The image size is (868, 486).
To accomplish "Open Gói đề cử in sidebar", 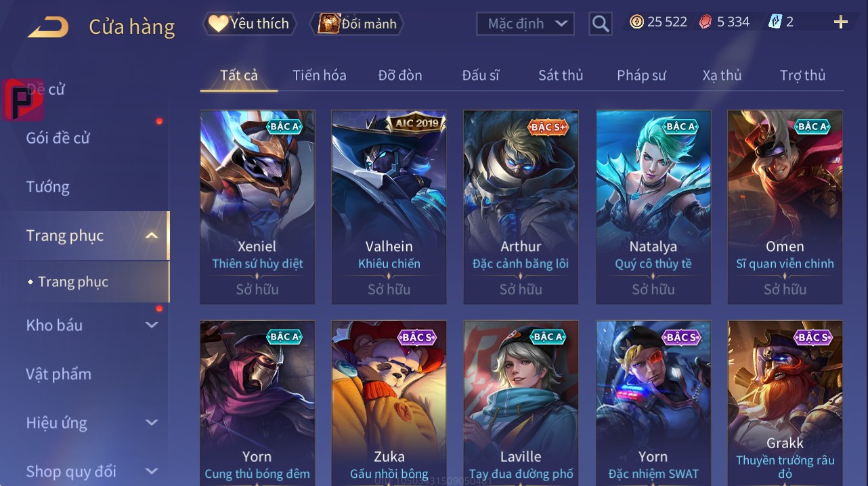I will (x=58, y=138).
